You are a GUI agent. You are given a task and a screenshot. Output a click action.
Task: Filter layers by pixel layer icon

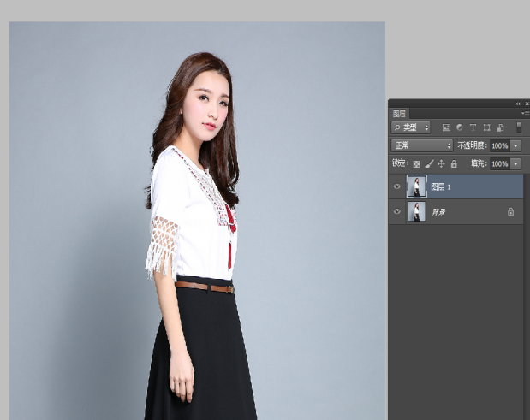[x=446, y=127]
